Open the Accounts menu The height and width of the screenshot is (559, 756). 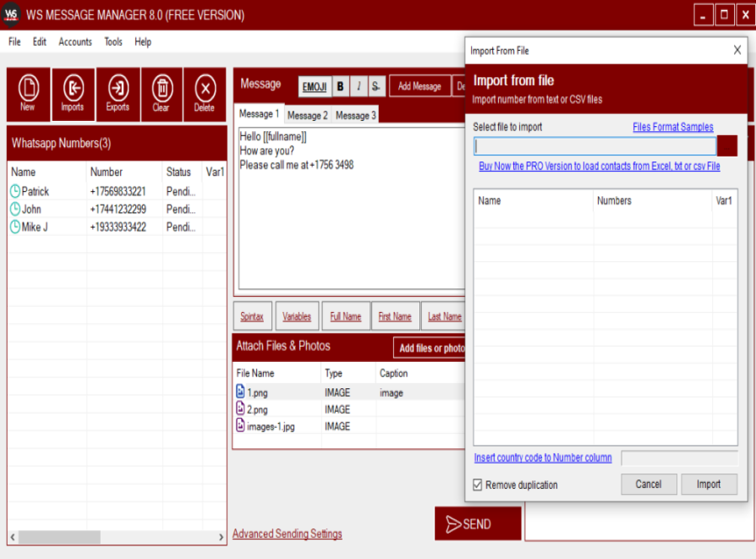click(x=75, y=41)
